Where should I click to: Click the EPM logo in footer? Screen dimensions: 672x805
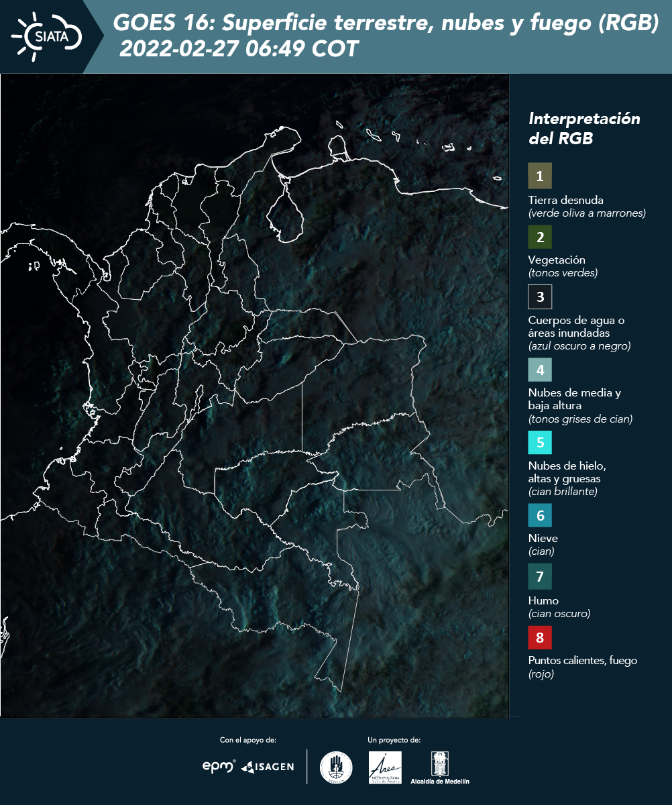tap(219, 765)
